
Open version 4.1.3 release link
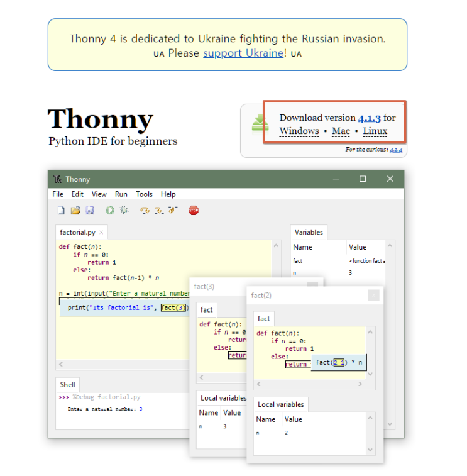(369, 118)
